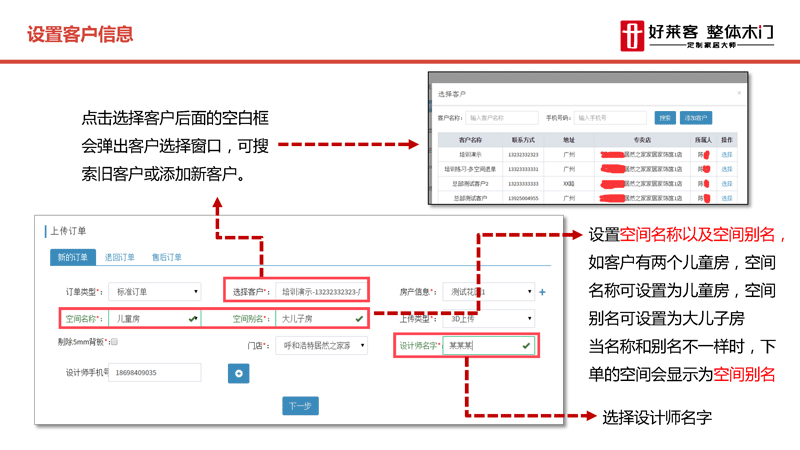The width and height of the screenshot is (800, 450).
Task: Toggle the 剔除5mm背板 checkbox
Action: pyautogui.click(x=114, y=342)
